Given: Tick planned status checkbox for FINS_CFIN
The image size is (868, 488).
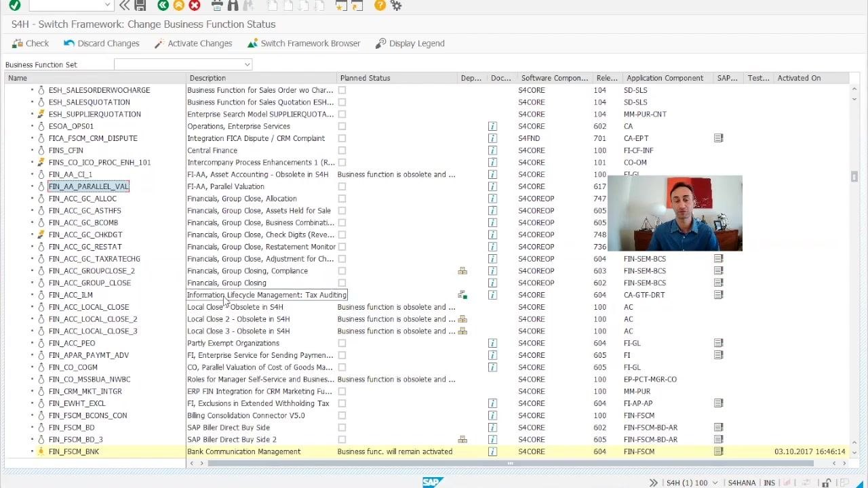Looking at the screenshot, I should [x=342, y=150].
